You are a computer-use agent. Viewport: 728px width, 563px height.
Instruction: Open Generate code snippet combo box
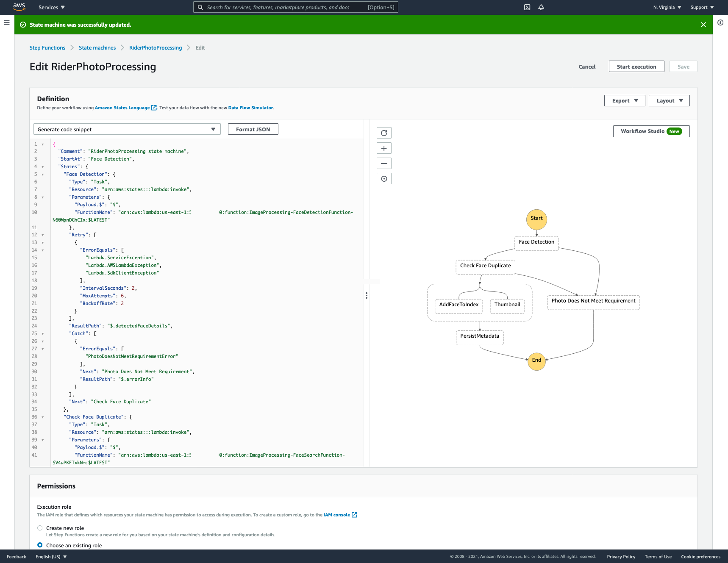tap(127, 129)
